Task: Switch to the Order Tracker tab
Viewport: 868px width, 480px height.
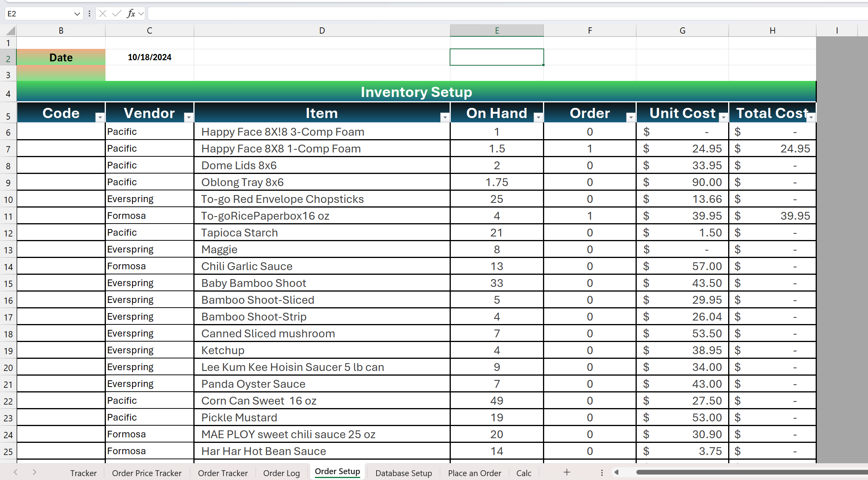Action: click(x=223, y=473)
